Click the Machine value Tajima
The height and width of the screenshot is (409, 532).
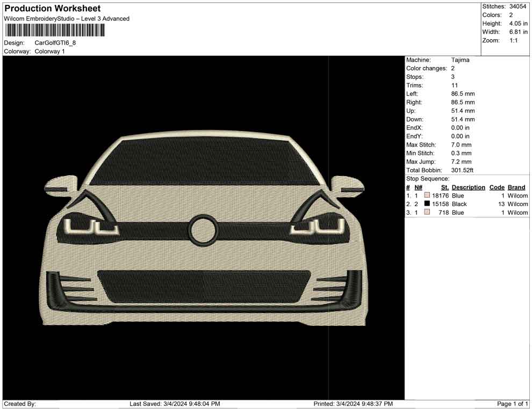click(460, 60)
